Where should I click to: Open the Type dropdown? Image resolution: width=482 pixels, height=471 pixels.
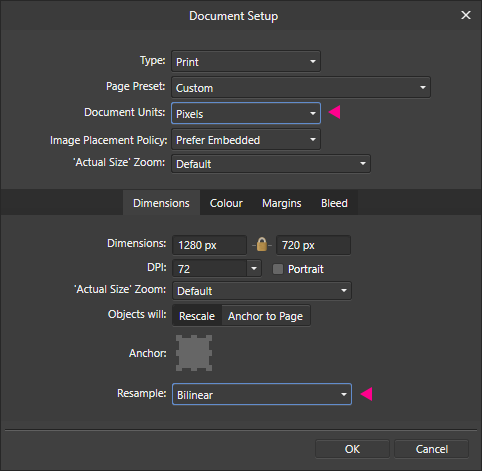(x=246, y=61)
